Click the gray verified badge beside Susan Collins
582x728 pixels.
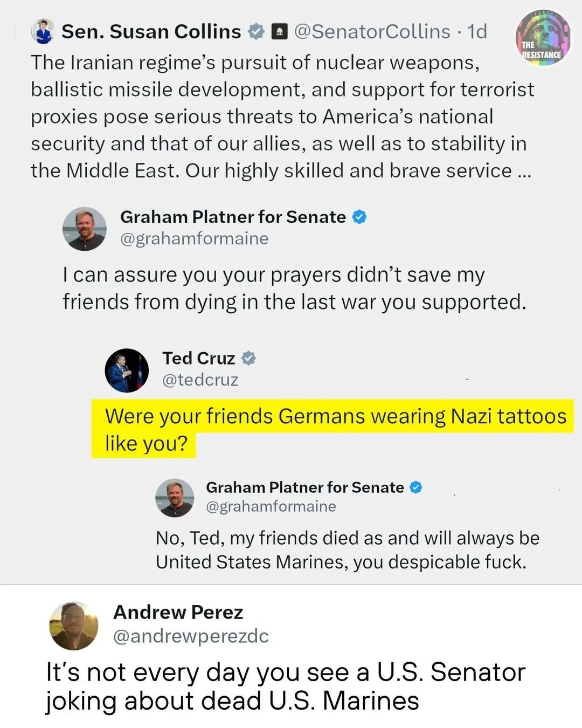point(255,32)
